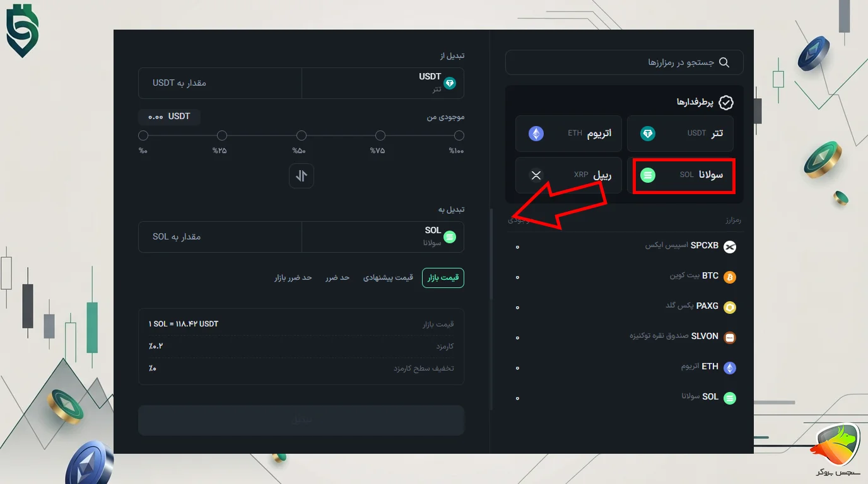868x484 pixels.
Task: Click the faded تبدیل convert button
Action: tap(302, 420)
